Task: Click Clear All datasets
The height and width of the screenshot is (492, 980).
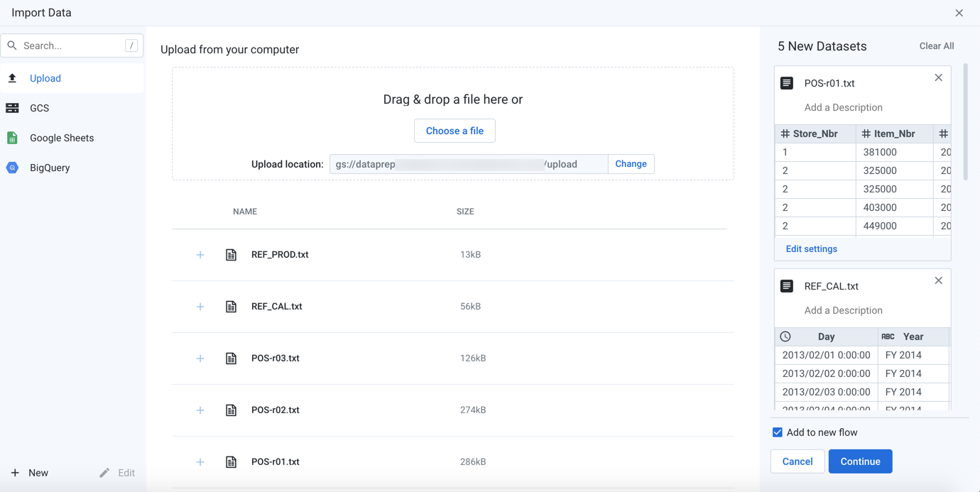Action: point(936,46)
